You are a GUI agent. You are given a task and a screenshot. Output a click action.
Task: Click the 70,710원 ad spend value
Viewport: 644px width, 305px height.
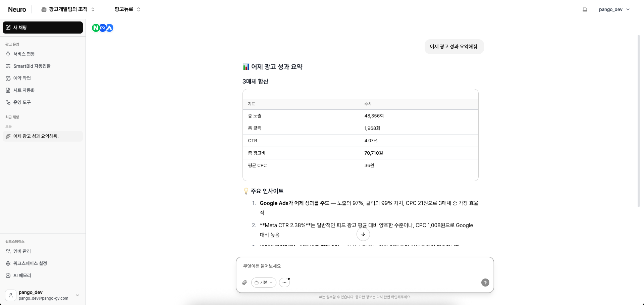374,153
